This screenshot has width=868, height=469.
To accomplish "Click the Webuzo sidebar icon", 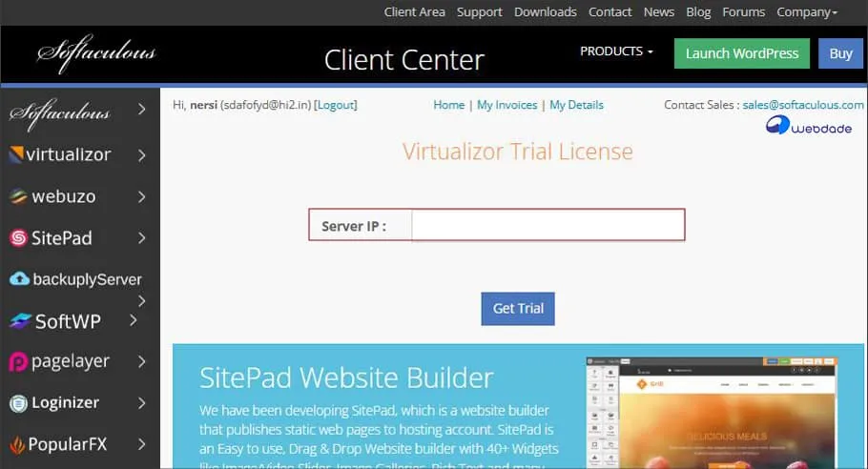I will [18, 196].
